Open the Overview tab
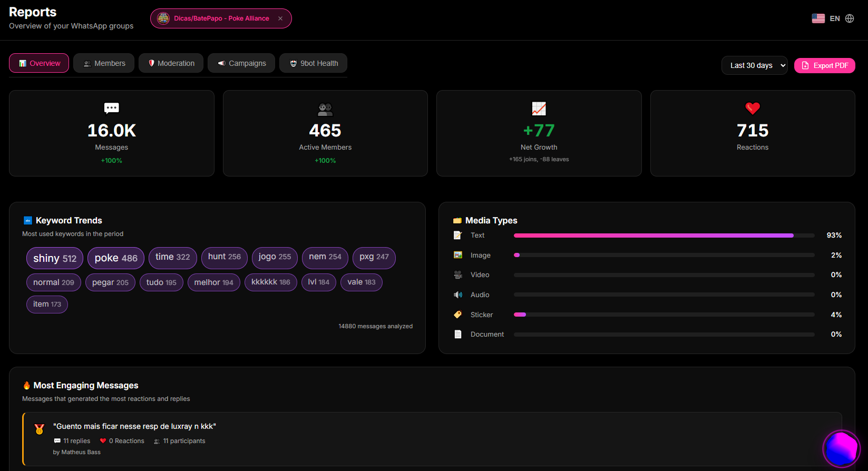The height and width of the screenshot is (471, 868). [x=39, y=63]
